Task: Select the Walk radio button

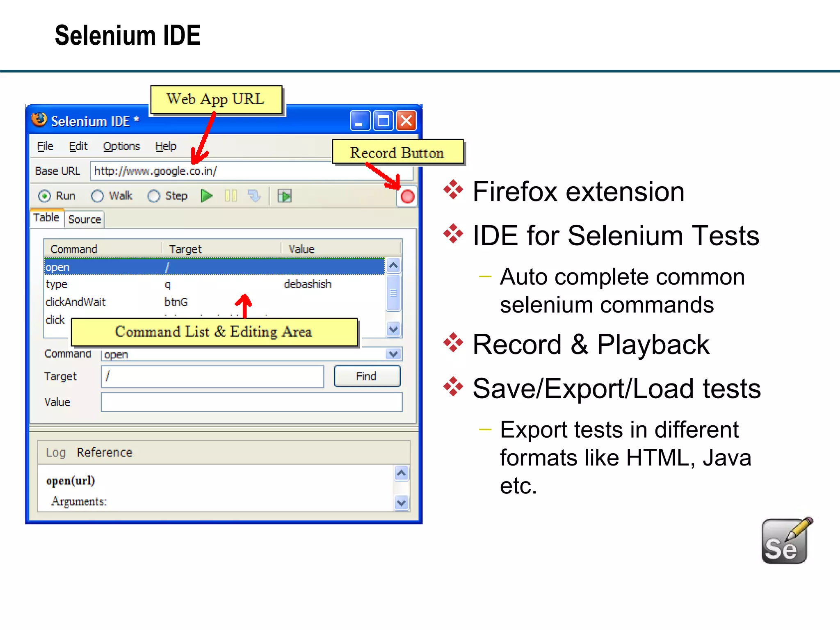Action: (x=97, y=196)
